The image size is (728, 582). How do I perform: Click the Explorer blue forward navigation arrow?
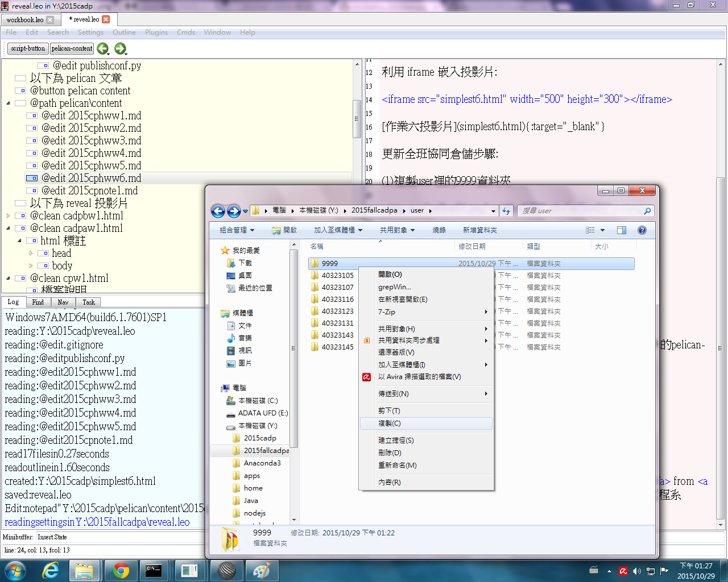tap(234, 211)
